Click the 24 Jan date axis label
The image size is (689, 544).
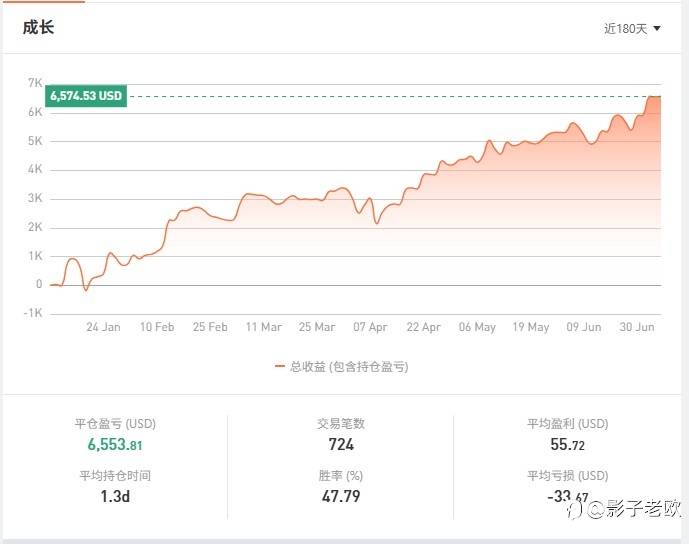[103, 327]
